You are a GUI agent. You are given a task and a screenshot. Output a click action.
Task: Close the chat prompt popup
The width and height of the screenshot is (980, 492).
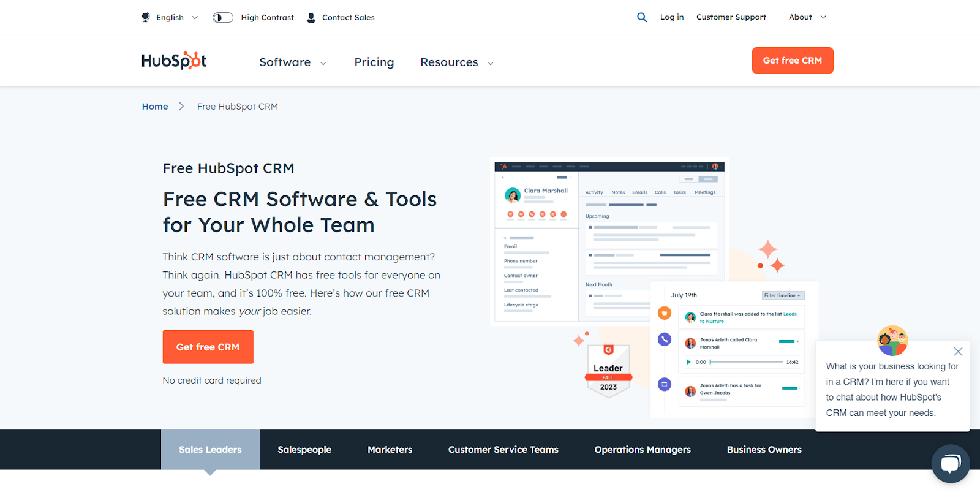pos(959,352)
